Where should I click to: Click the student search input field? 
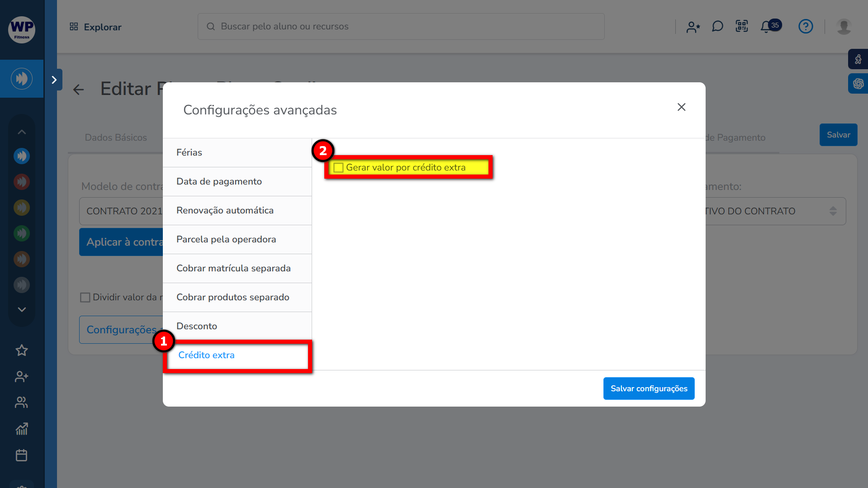[x=401, y=27]
